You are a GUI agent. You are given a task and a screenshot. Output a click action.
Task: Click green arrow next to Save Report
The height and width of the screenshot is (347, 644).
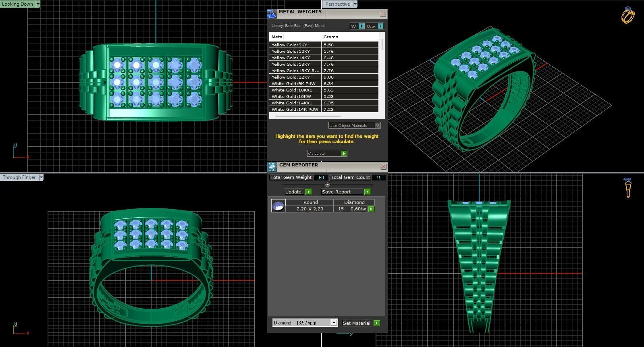[367, 192]
